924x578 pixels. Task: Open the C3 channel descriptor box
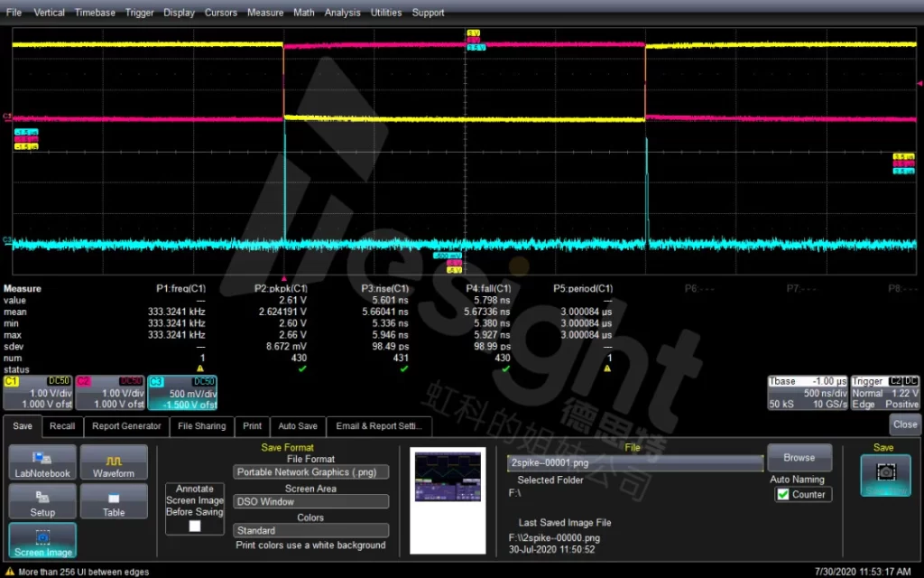tap(182, 393)
